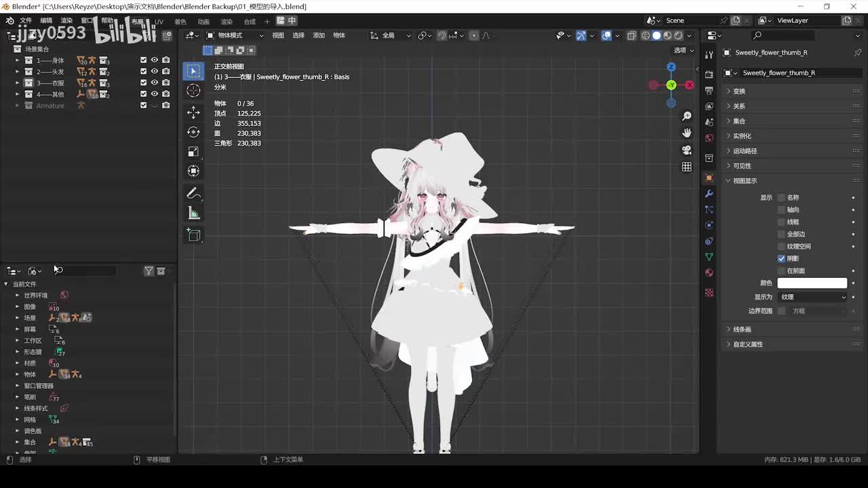Select the Select Box tool

click(193, 71)
